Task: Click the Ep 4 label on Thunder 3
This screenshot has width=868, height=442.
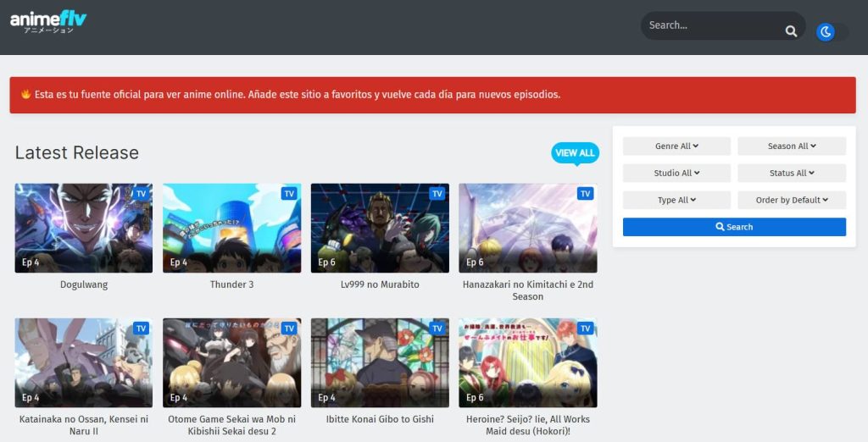Action: point(178,262)
